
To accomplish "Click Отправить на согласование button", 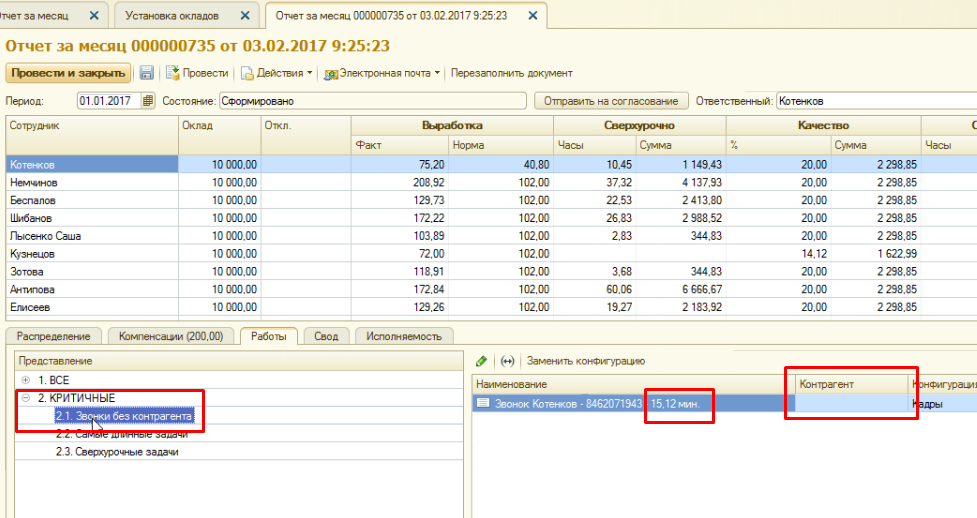I will point(611,101).
